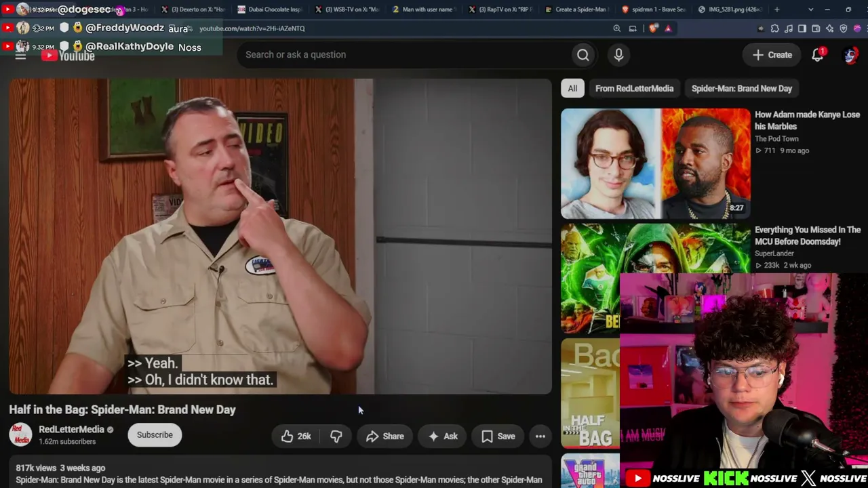Image resolution: width=868 pixels, height=488 pixels.
Task: Open the RedLetterMedia channel avatar
Action: point(20,434)
